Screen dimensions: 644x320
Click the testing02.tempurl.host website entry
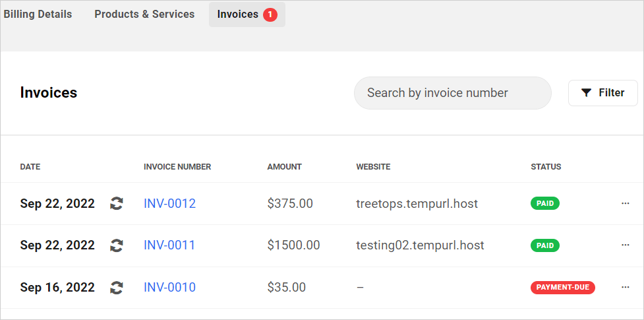(x=420, y=245)
